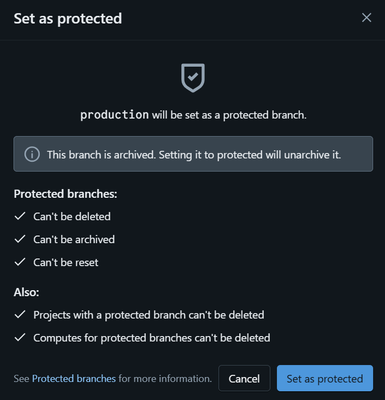This screenshot has height=400, width=385.
Task: Click the Also: heading
Action: (x=26, y=292)
